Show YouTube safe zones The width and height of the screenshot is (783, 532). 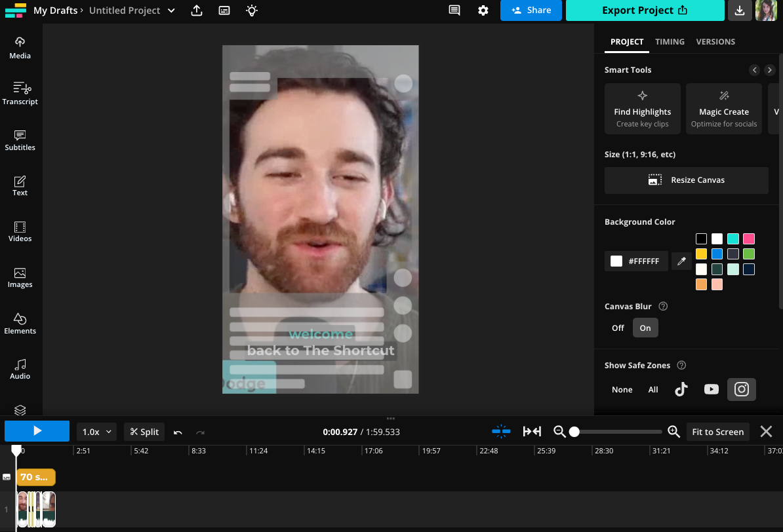coord(711,389)
